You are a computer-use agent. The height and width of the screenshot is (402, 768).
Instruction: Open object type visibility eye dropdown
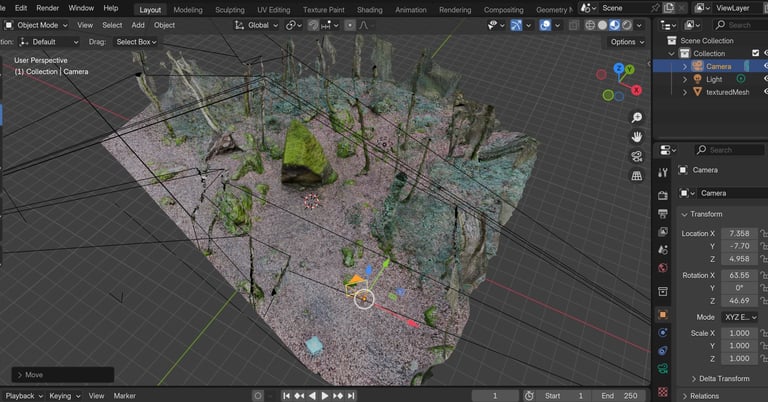point(496,25)
